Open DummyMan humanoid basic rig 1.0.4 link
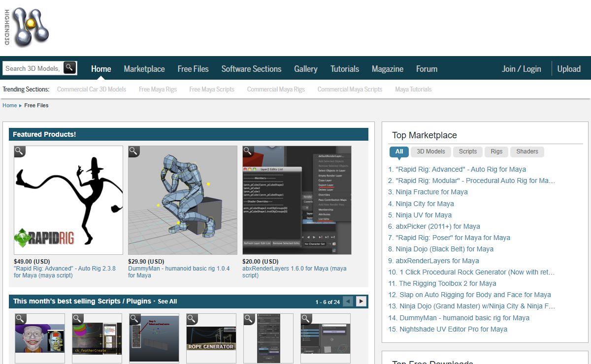 [x=179, y=272]
